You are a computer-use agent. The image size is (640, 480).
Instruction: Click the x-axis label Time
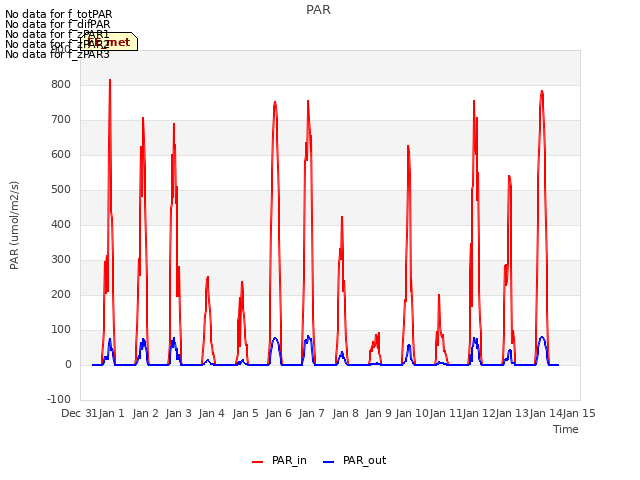566,429
